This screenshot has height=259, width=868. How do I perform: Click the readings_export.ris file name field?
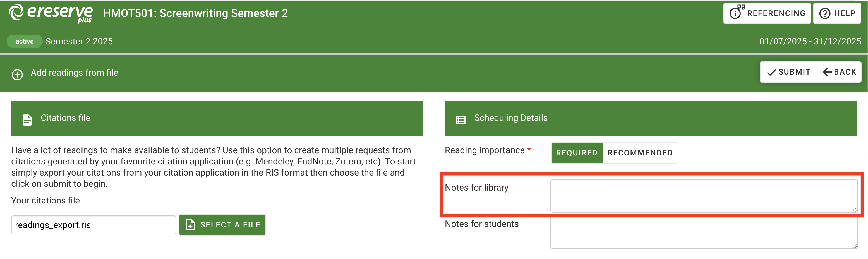93,225
